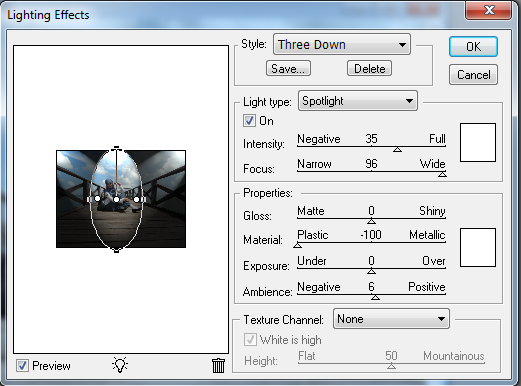Click the Ambience slider thumb
This screenshot has height=386, width=521.
pyautogui.click(x=375, y=297)
